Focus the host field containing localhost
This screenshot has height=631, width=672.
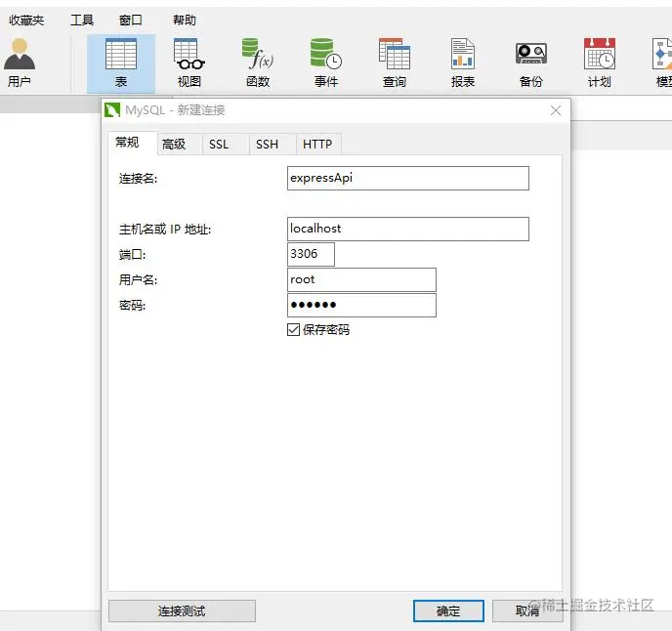point(408,229)
